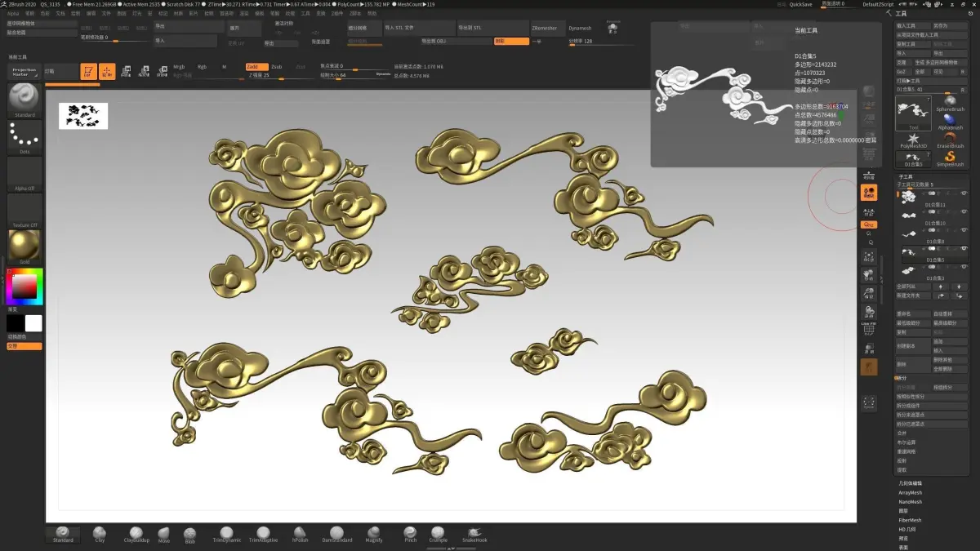
Task: Open the Alpha menu
Action: 13,14
